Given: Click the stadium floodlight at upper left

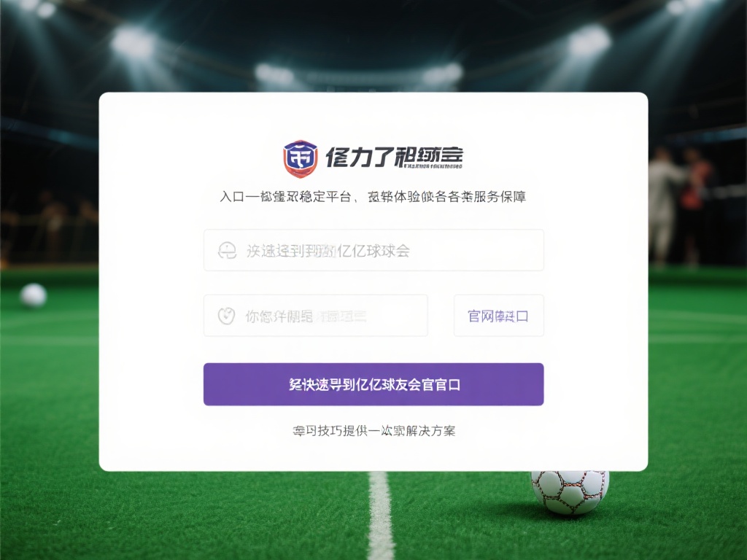Looking at the screenshot, I should tap(133, 44).
